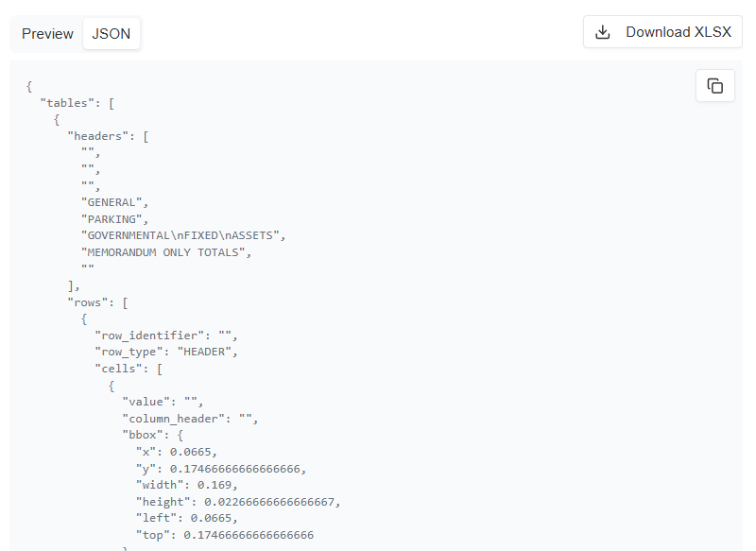Click the "rows" key line
756x551 pixels.
pos(98,302)
